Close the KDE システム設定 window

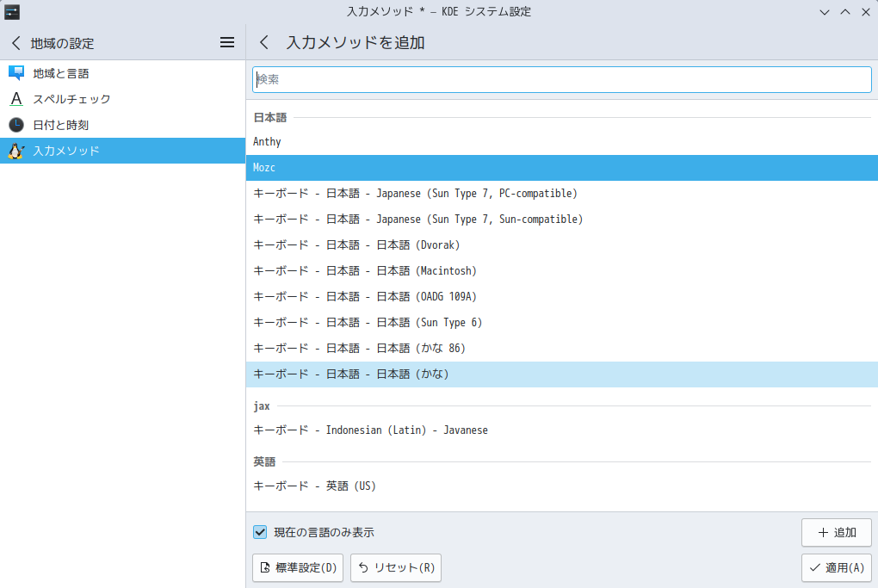click(x=866, y=12)
